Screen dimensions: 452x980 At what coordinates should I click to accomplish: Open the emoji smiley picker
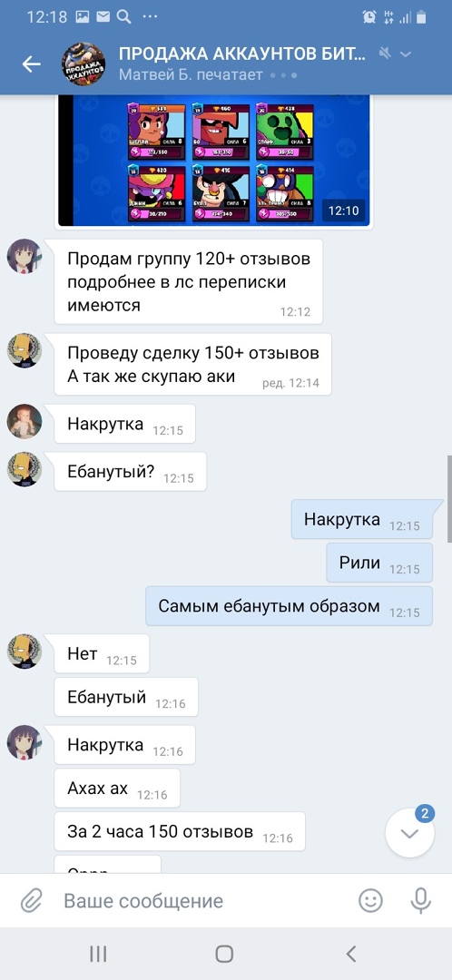coord(370,901)
